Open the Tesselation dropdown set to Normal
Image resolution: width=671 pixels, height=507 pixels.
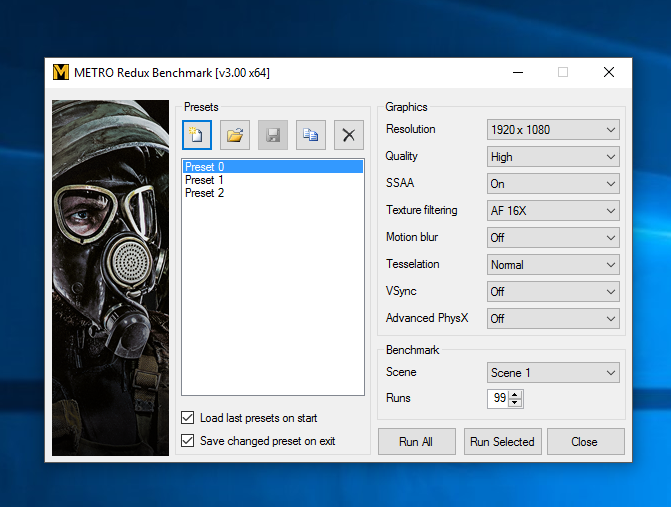click(553, 265)
